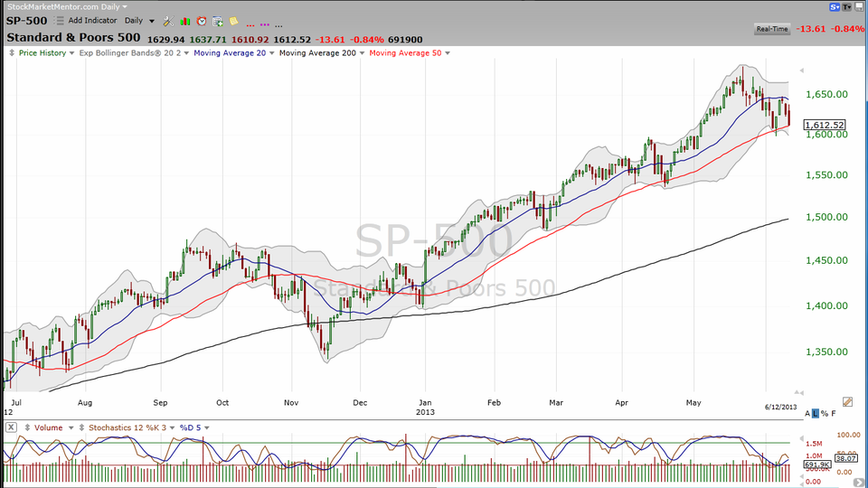Click the alarm clock alert icon
868x488 pixels.
click(x=201, y=20)
